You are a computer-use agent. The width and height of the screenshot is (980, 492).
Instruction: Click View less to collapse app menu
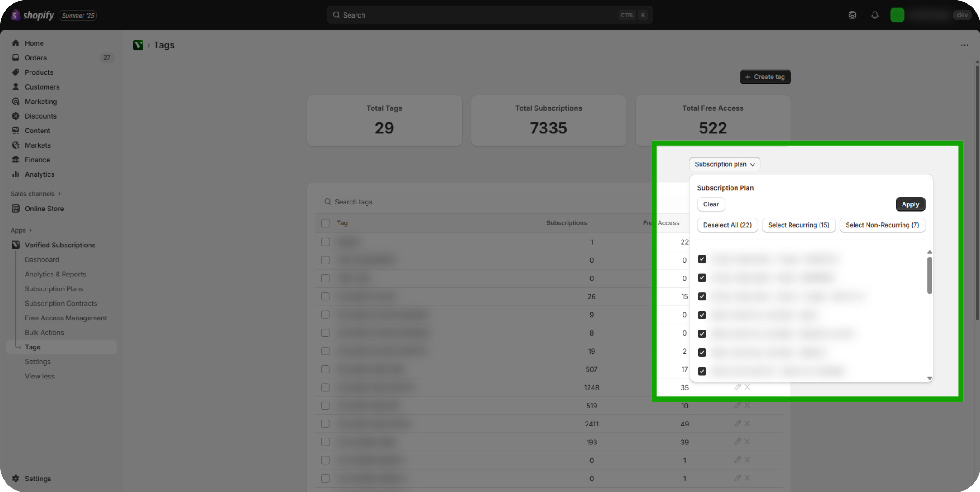click(x=40, y=376)
